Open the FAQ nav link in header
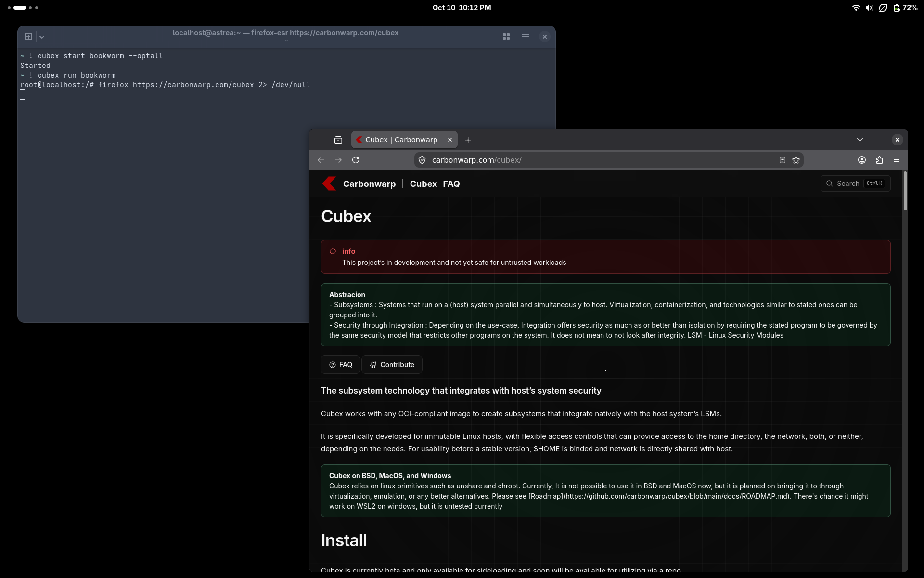Image resolution: width=924 pixels, height=578 pixels. tap(451, 184)
